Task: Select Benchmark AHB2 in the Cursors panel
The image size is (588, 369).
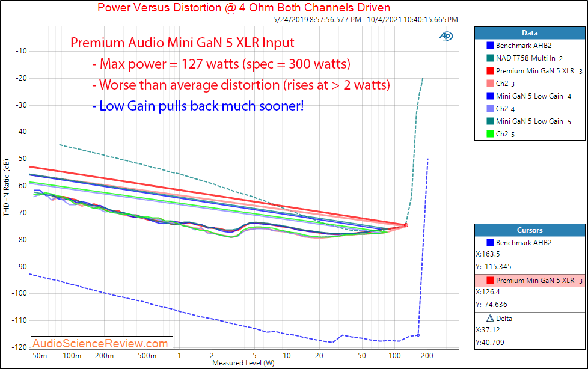Action: coord(524,243)
